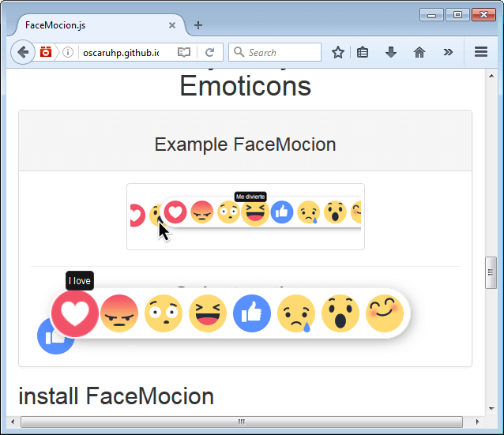Click the 'I love' tooltip label
The image size is (504, 435).
(x=80, y=281)
